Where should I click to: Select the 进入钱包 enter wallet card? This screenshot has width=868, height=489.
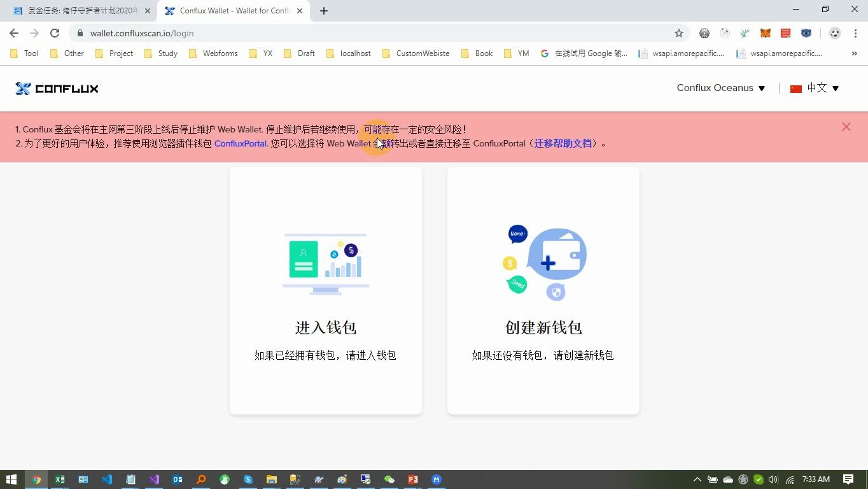[x=325, y=290]
